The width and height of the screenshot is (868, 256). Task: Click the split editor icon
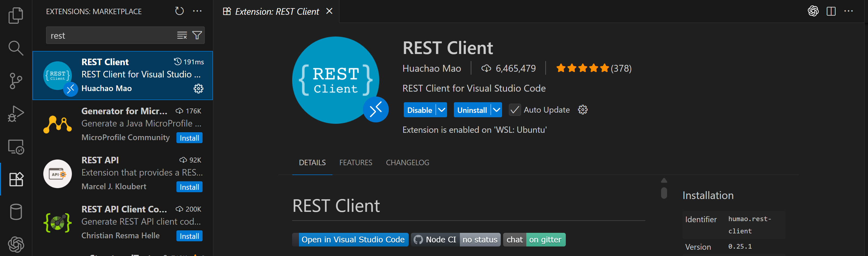[x=831, y=11]
